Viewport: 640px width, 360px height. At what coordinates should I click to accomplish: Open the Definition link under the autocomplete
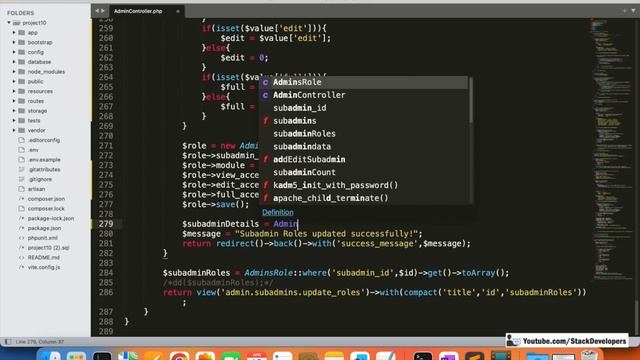(x=278, y=212)
